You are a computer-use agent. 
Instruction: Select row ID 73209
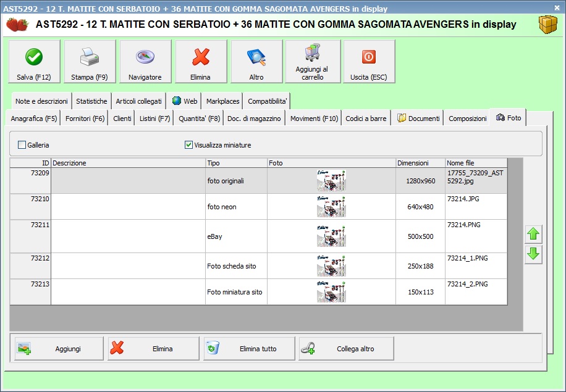coord(30,181)
